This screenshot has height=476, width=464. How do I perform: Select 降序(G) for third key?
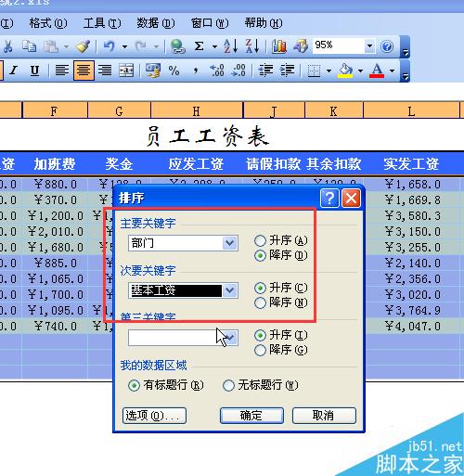(x=260, y=350)
